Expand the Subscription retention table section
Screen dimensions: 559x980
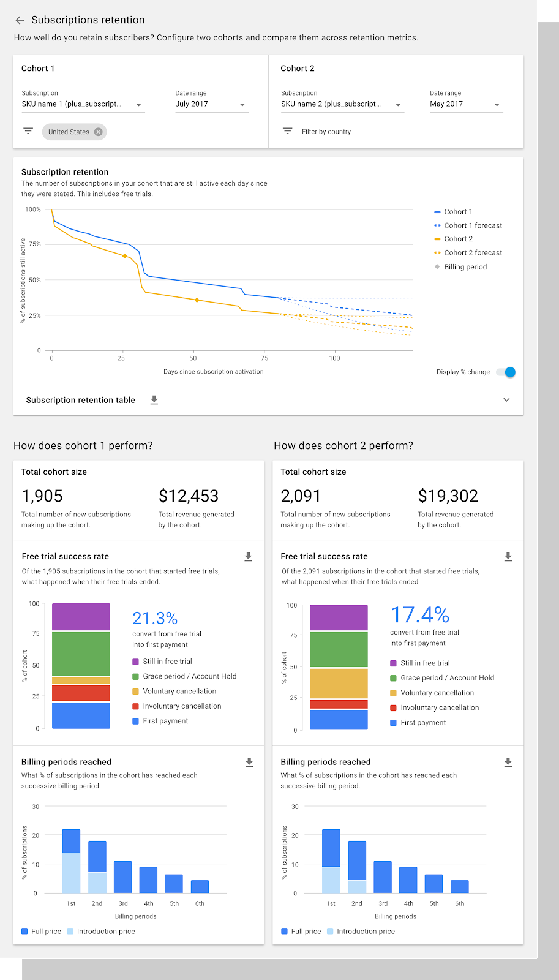click(506, 400)
